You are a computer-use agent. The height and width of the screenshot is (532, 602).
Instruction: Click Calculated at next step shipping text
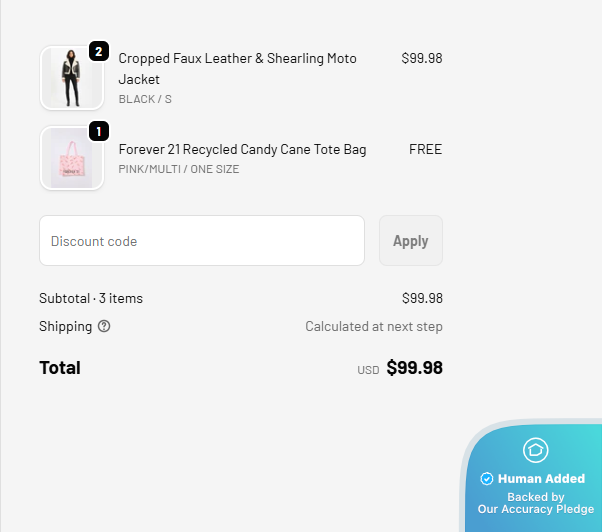click(x=373, y=327)
